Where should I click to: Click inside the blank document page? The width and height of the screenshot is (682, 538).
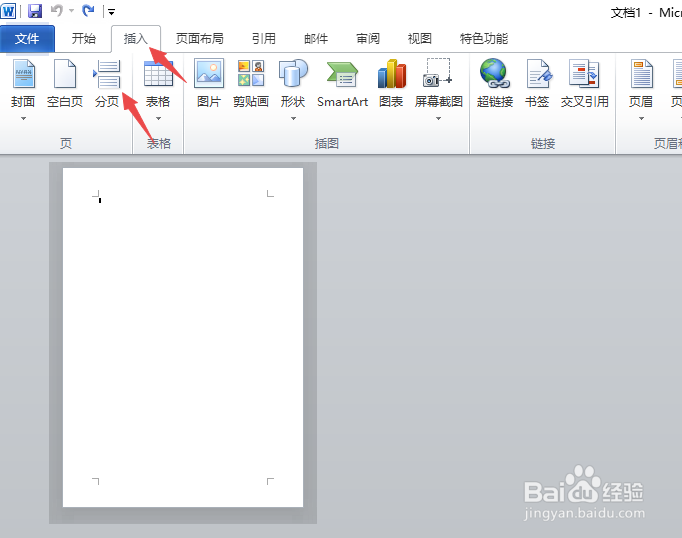click(183, 337)
